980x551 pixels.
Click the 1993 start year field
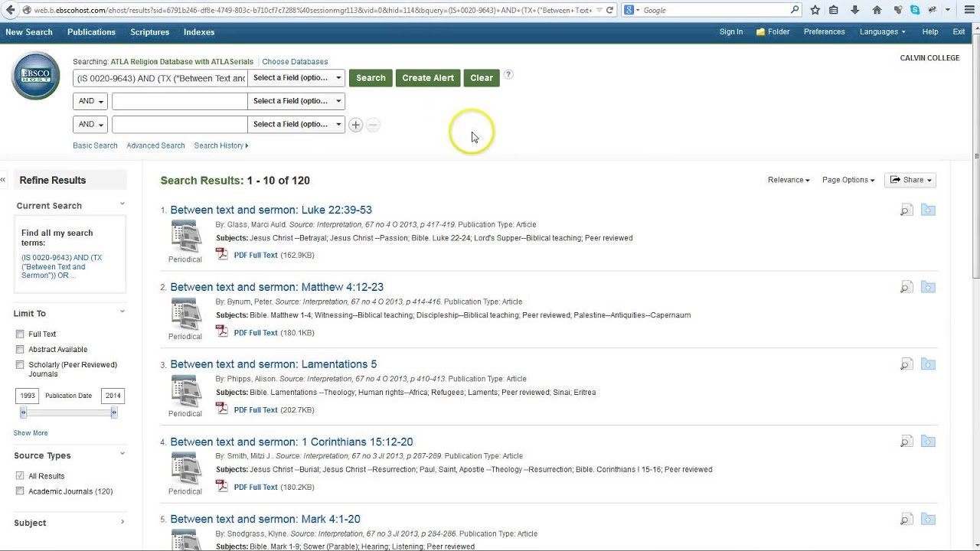coord(28,396)
